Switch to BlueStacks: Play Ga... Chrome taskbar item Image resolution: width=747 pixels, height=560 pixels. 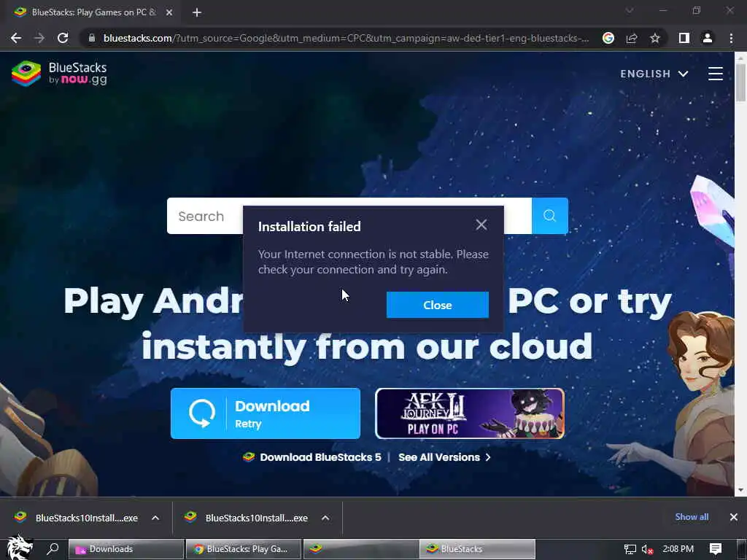[244, 549]
